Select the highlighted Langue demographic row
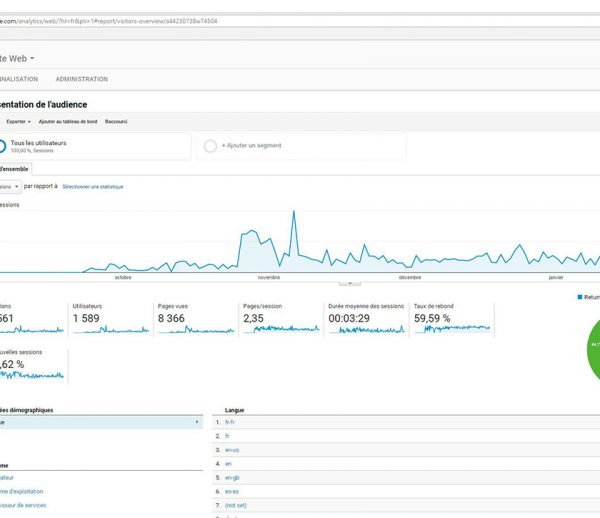This screenshot has width=600, height=518. tap(101, 422)
